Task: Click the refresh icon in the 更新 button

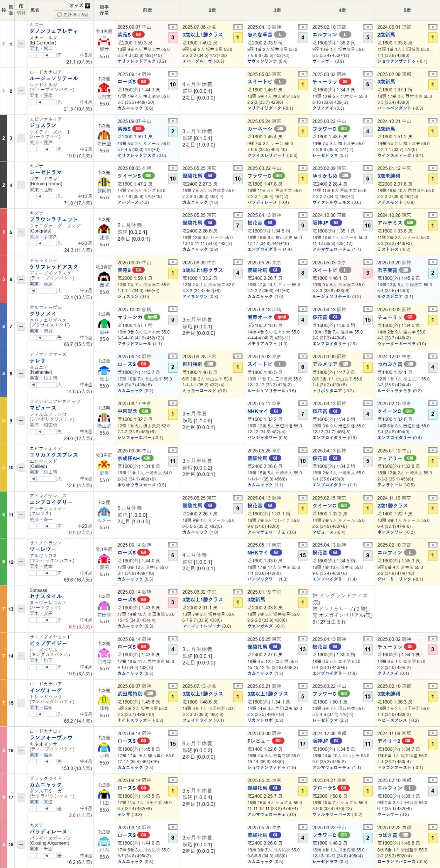Action: pos(59,15)
